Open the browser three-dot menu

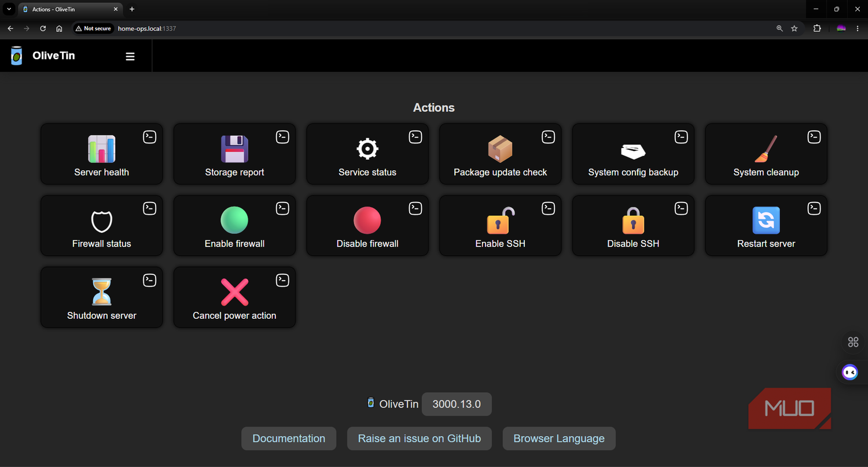858,28
